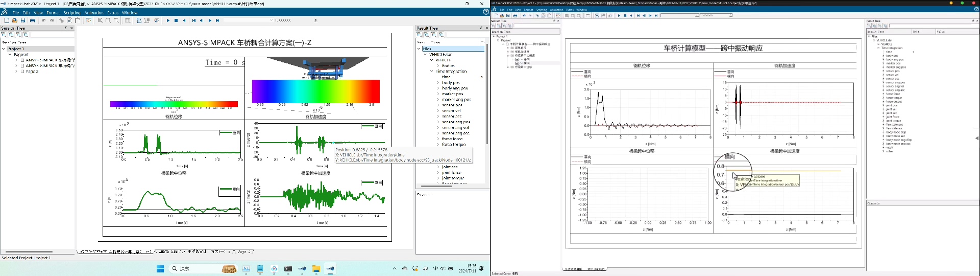Screen dimensions: 980x276
Task: Click Redo arrow in left Simpack toolbar
Action: click(x=52, y=20)
